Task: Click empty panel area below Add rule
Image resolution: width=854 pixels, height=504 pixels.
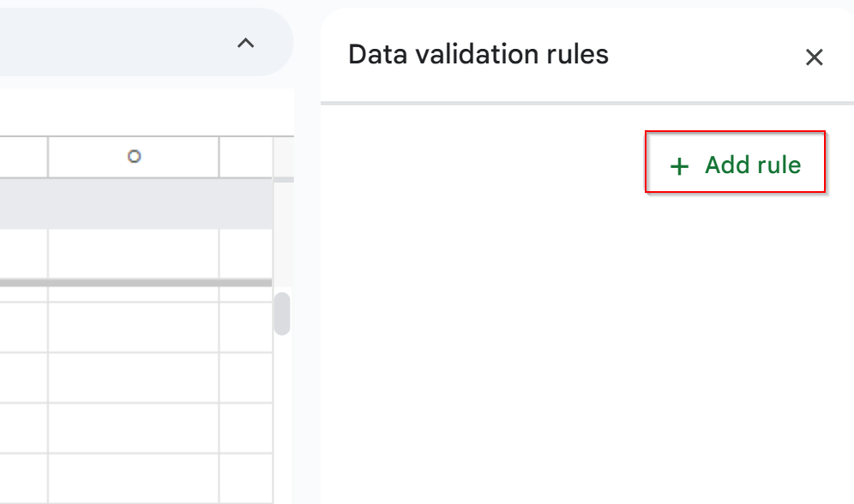Action: pyautogui.click(x=587, y=348)
